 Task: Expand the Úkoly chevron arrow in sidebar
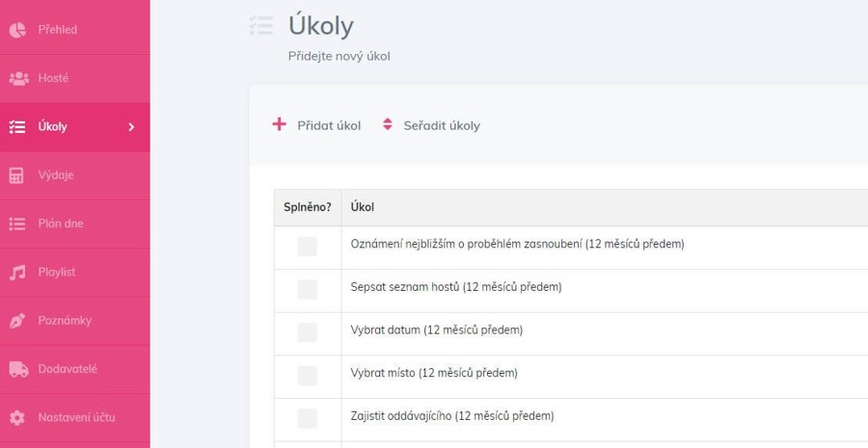(131, 127)
